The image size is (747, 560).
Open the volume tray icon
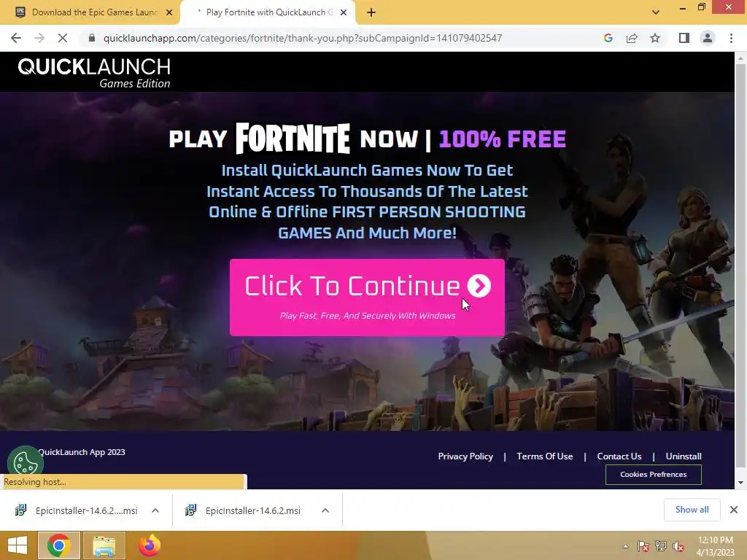coord(678,546)
